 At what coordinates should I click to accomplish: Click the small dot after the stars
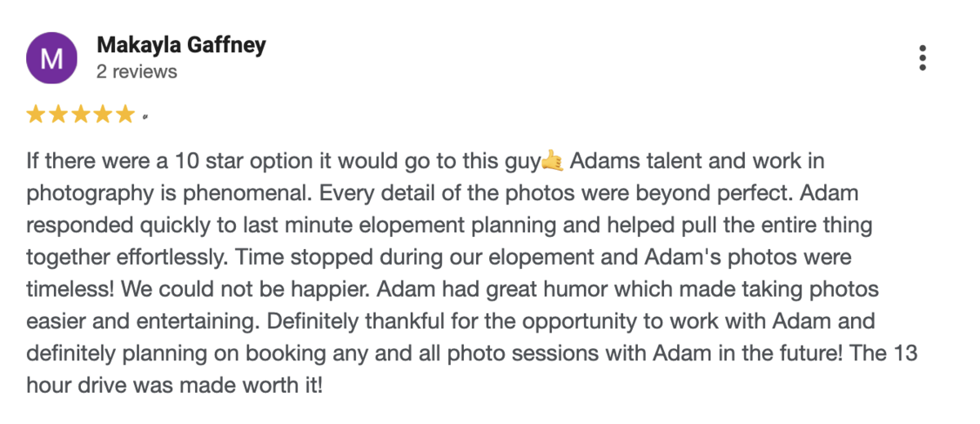click(x=145, y=118)
